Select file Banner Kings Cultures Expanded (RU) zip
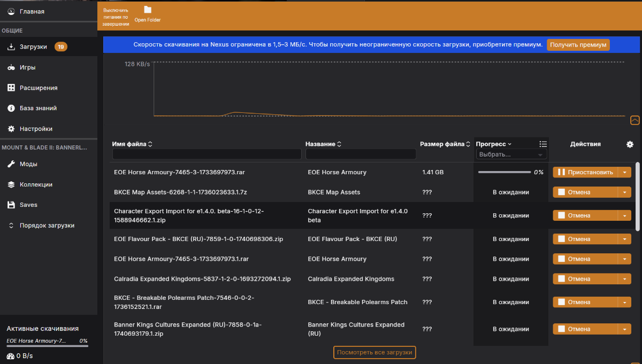Image resolution: width=642 pixels, height=364 pixels. [x=188, y=329]
